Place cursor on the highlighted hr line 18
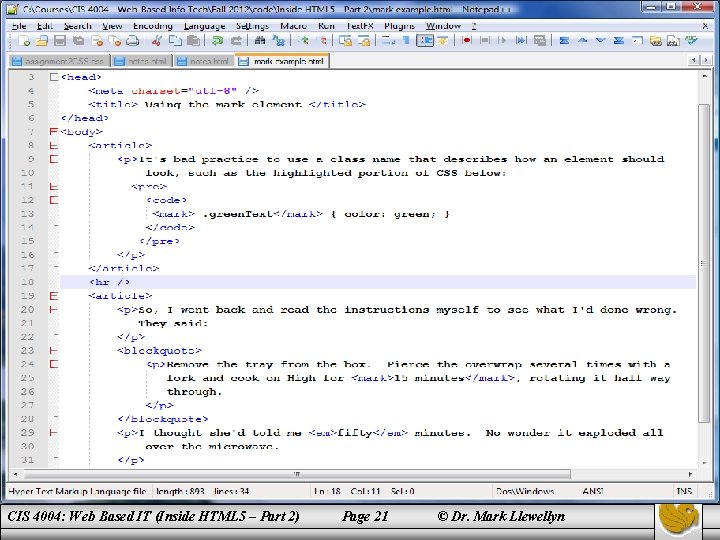The width and height of the screenshot is (720, 540). tap(378, 282)
